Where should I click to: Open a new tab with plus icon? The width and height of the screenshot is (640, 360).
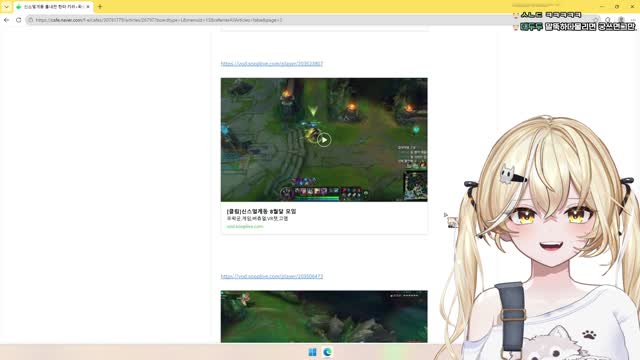point(100,7)
